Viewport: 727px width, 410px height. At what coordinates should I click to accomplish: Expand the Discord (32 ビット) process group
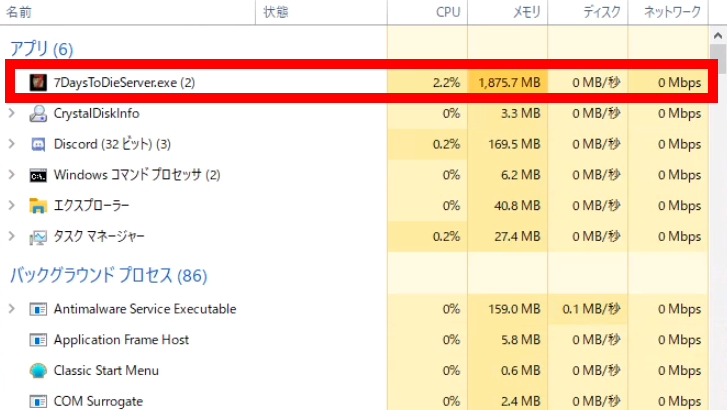(12, 144)
